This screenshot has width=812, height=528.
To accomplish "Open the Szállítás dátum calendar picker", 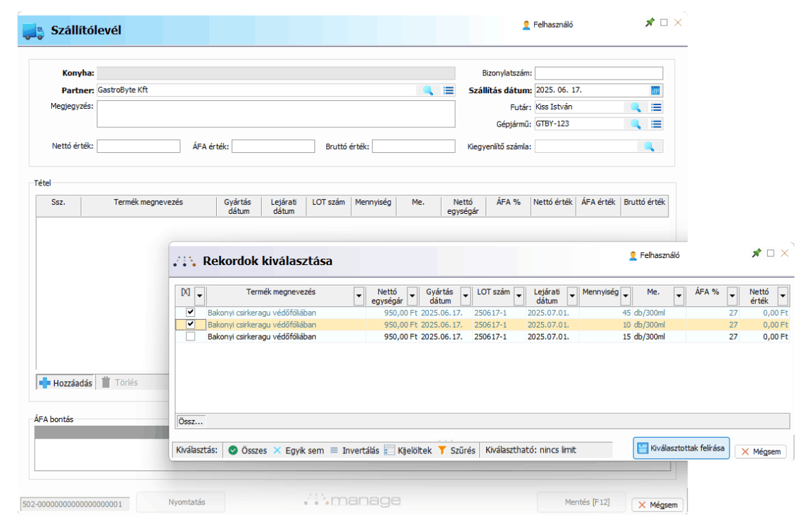I will click(x=656, y=91).
